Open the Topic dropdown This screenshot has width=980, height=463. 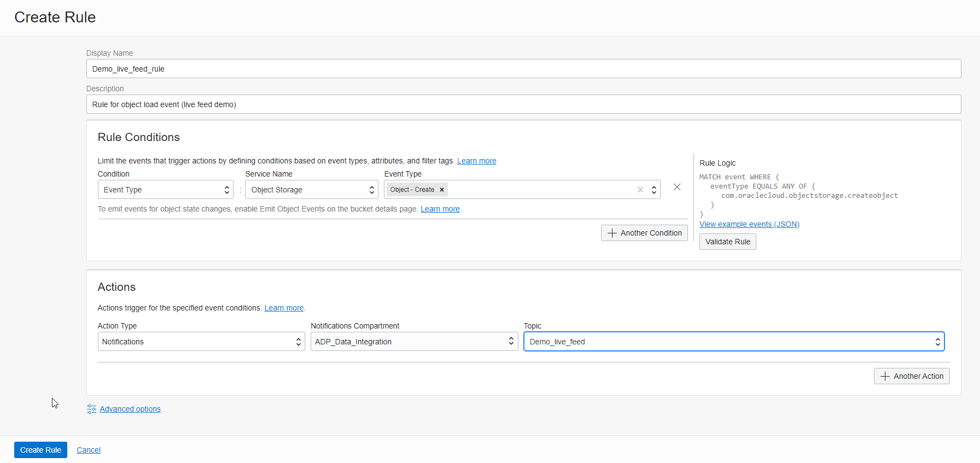click(734, 342)
